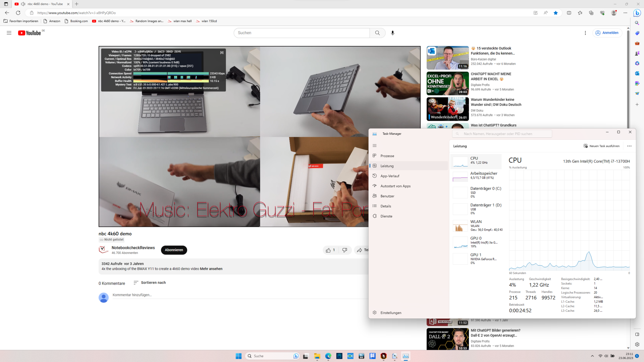Click the YouTube voice search microphone
Viewport: 644px width, 362px height.
[392, 33]
